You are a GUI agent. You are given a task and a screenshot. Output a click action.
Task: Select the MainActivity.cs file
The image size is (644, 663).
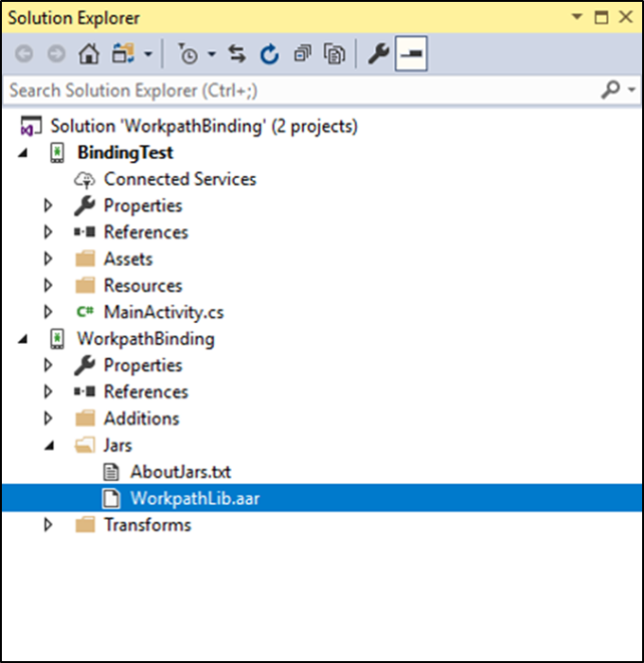pos(164,312)
